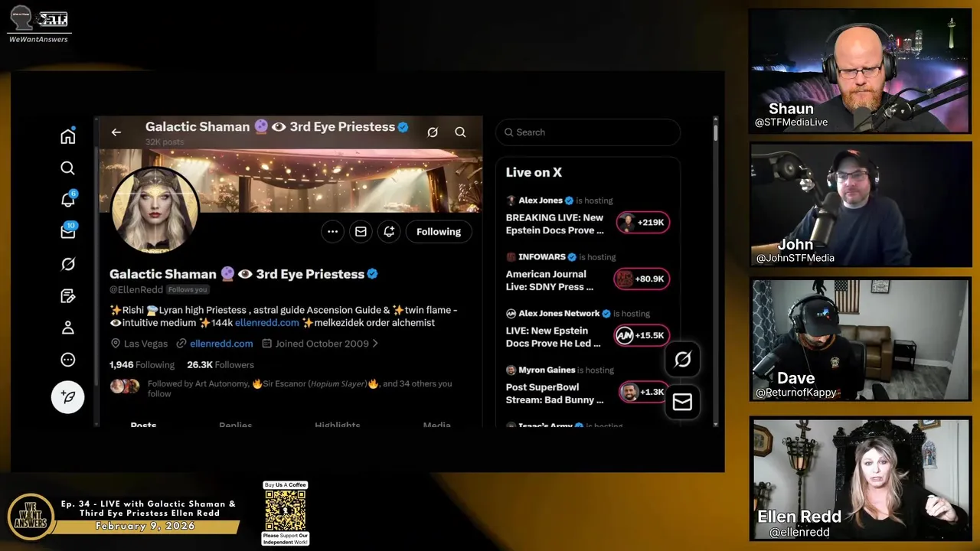The image size is (980, 551).
Task: Open the 1,946 Following list
Action: 142,365
